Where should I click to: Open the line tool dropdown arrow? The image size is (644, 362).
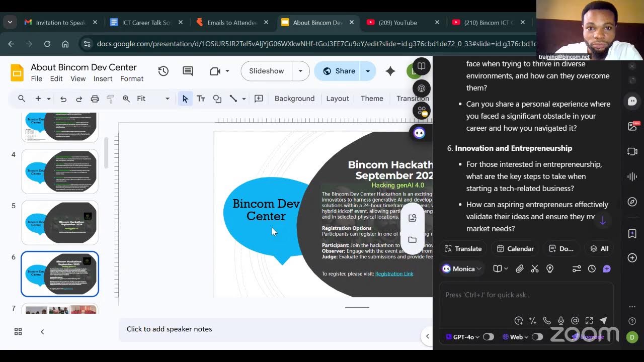pos(244,99)
